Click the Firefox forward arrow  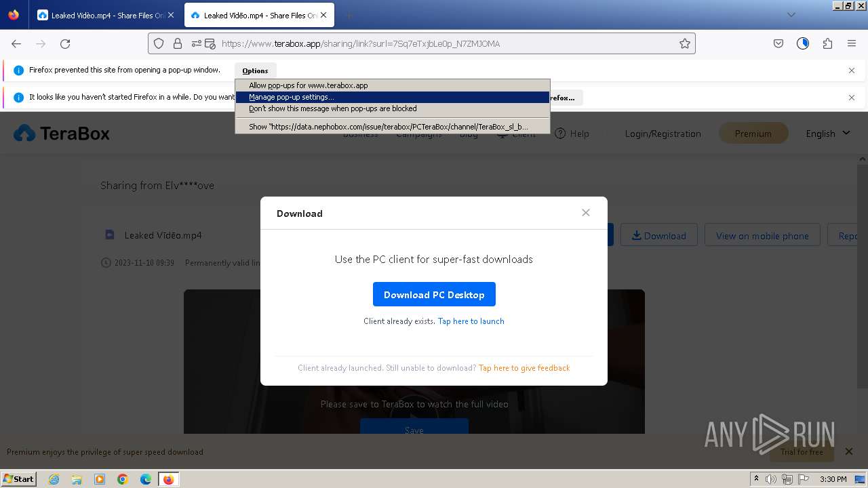point(41,43)
